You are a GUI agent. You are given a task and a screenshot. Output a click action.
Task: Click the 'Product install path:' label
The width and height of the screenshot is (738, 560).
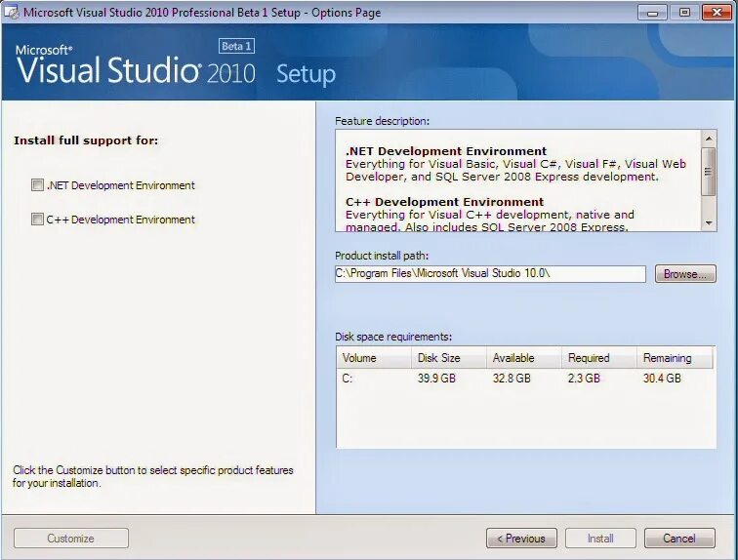coord(382,256)
